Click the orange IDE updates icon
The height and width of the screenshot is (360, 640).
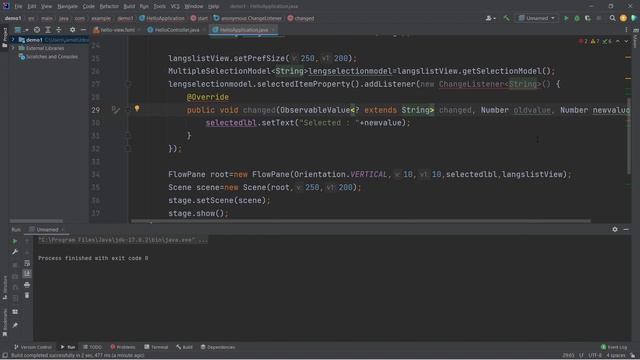[623, 18]
